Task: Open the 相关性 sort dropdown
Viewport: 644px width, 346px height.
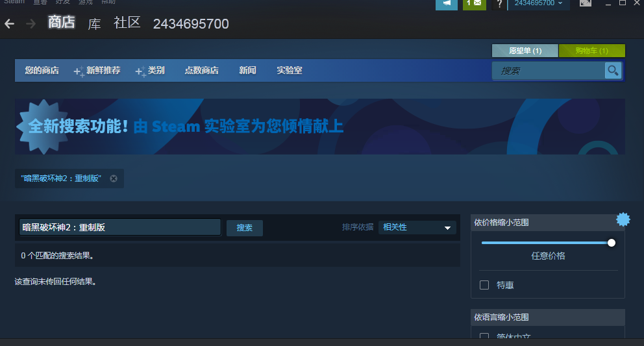Action: tap(417, 227)
